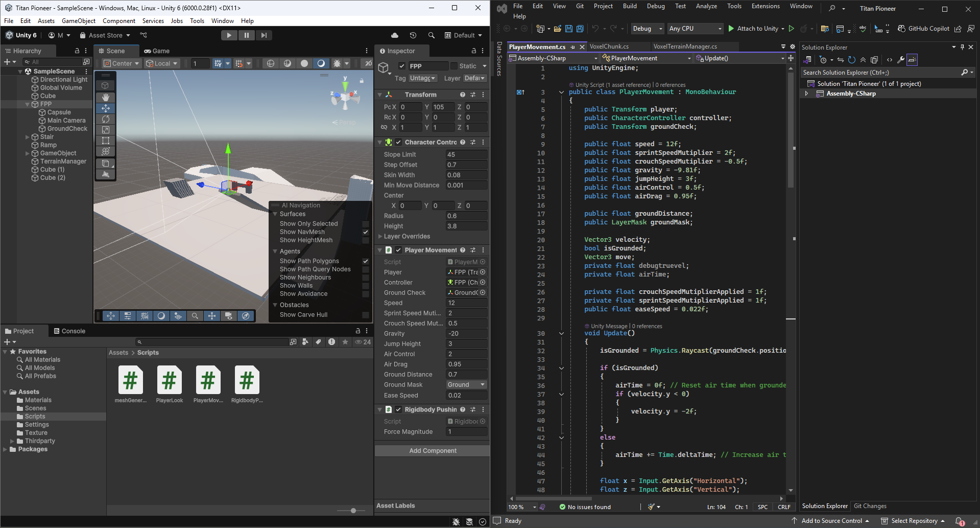Click Asset Store button in Unity toolbar
The image size is (980, 528).
(106, 35)
